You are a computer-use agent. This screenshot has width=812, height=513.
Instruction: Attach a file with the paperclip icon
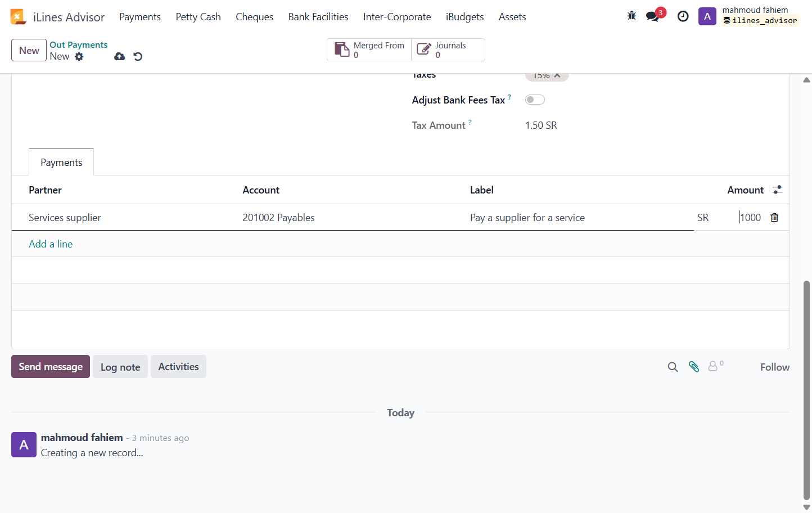[x=694, y=367]
